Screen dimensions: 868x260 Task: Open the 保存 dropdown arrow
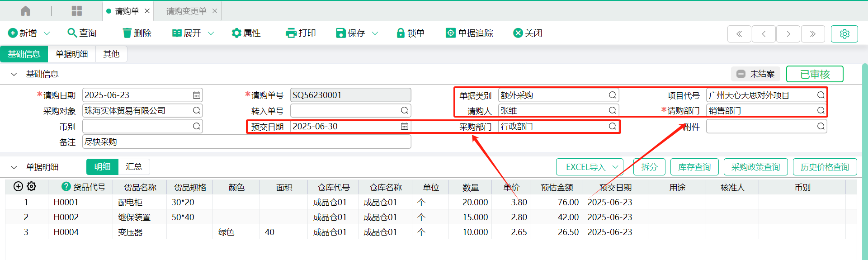point(375,33)
